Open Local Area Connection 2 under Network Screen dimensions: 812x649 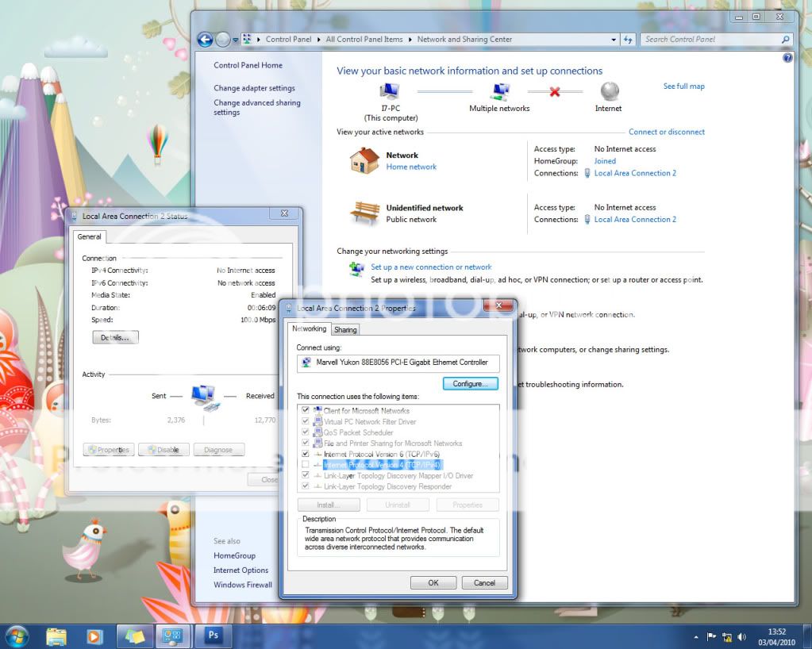click(635, 174)
